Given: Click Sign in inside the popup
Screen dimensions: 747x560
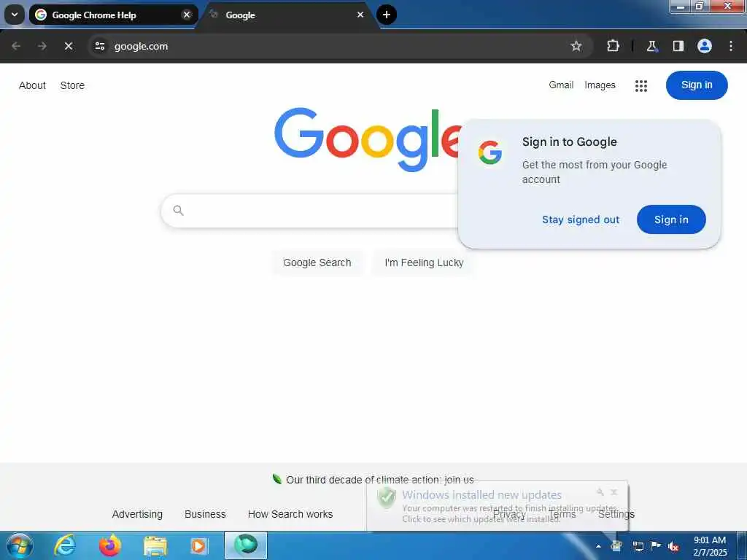Looking at the screenshot, I should pos(671,219).
